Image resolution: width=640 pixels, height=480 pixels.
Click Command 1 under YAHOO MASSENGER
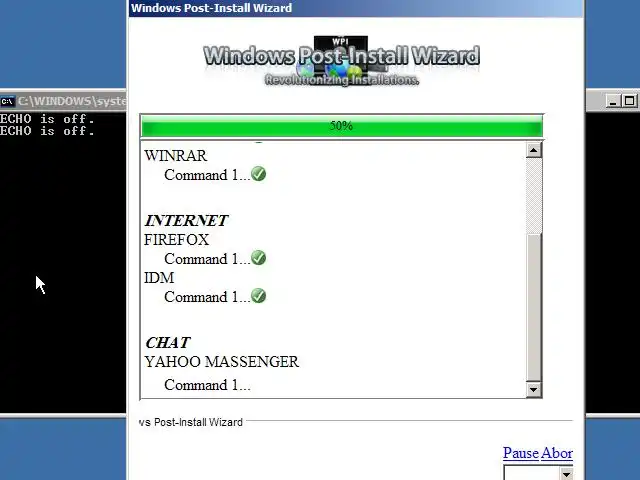(207, 385)
